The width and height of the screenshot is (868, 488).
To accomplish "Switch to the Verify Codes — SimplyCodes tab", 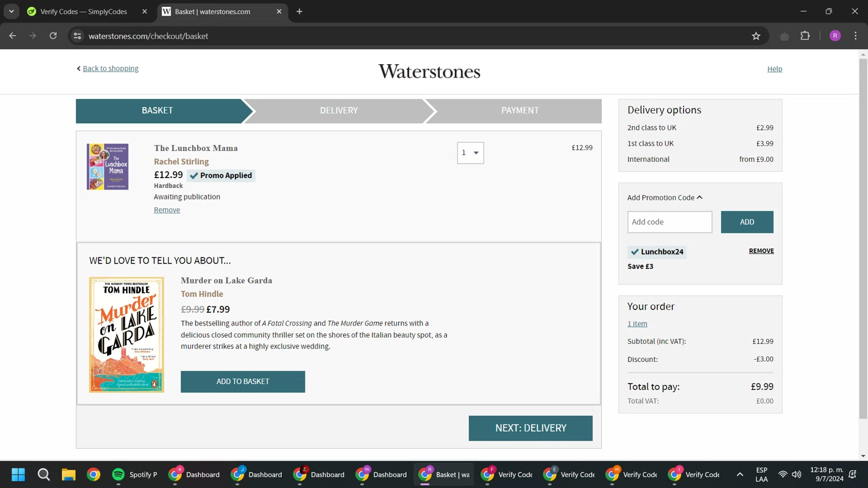I will tap(87, 12).
